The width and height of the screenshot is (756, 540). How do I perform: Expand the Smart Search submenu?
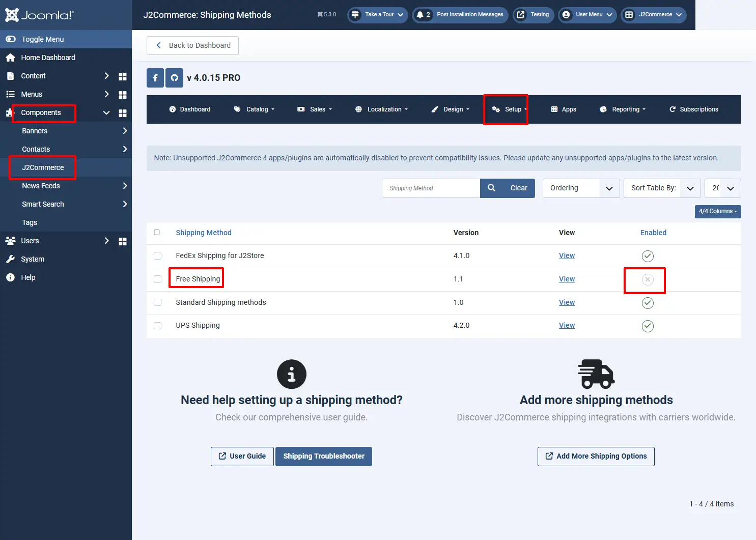[x=125, y=204]
